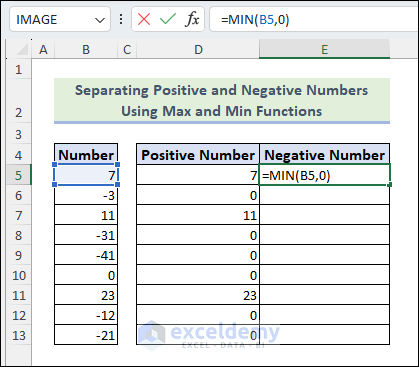Click cell D6 in Positive Number column

[198, 195]
